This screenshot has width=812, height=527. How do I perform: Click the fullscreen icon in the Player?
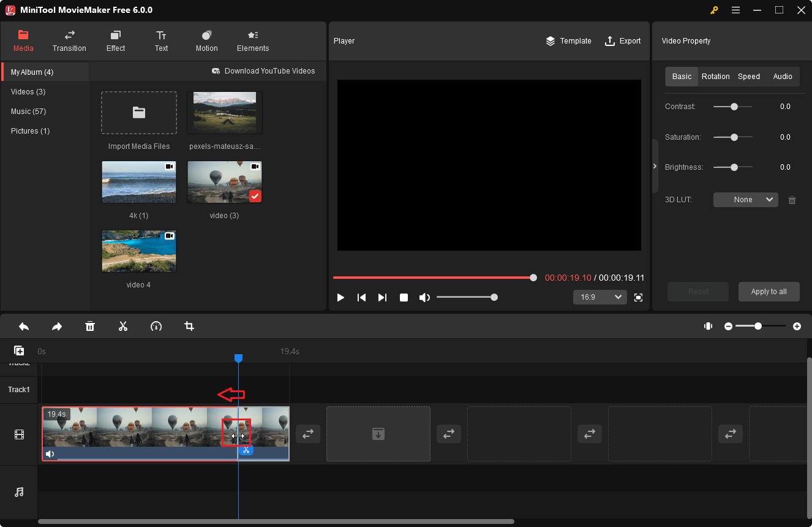click(638, 297)
